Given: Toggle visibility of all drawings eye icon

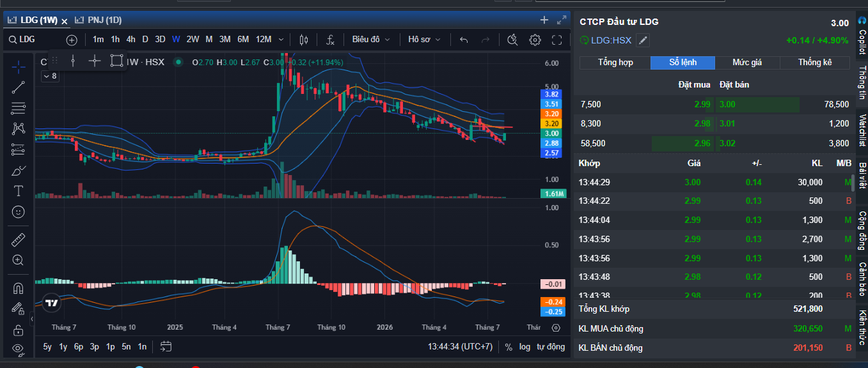Looking at the screenshot, I should (19, 349).
